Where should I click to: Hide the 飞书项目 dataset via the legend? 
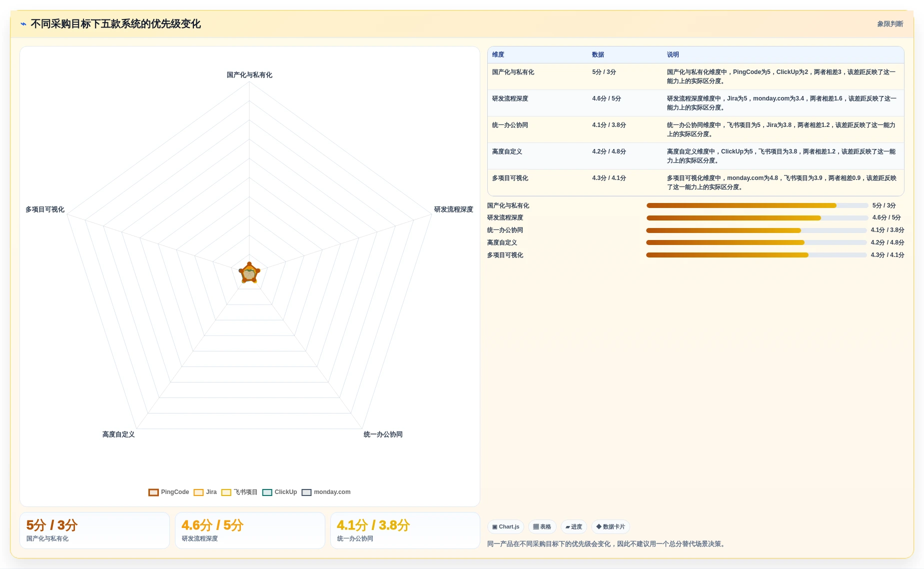[239, 492]
